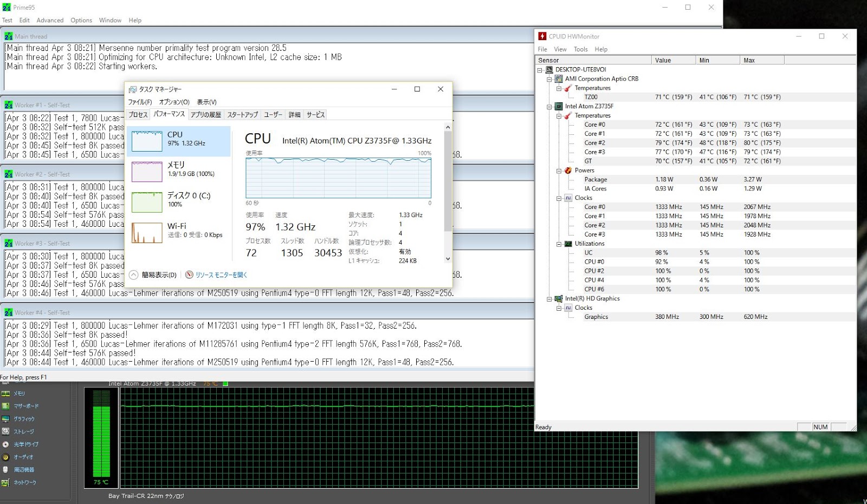The image size is (867, 504).
Task: Click the Worker #2 Self-Test window icon
Action: pyautogui.click(x=9, y=174)
